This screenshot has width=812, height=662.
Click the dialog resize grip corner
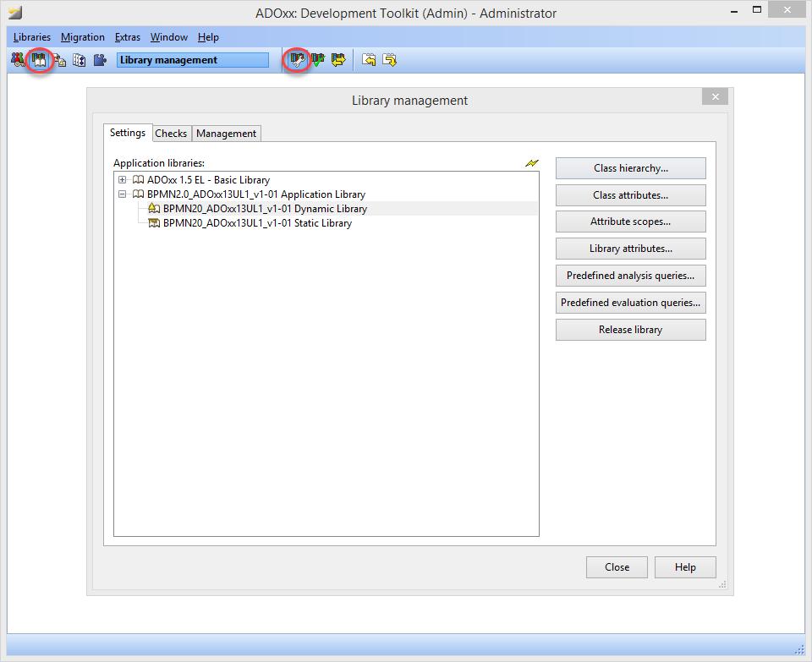[x=722, y=585]
